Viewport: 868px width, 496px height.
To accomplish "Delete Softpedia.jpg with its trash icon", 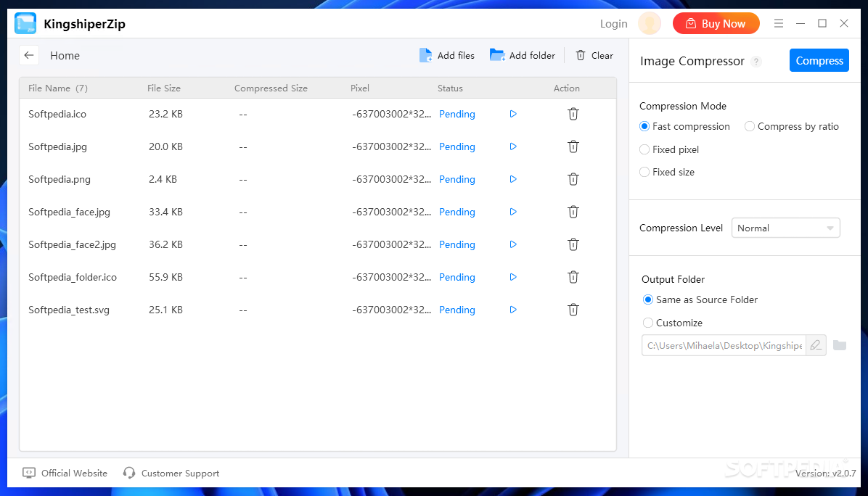I will pos(573,146).
